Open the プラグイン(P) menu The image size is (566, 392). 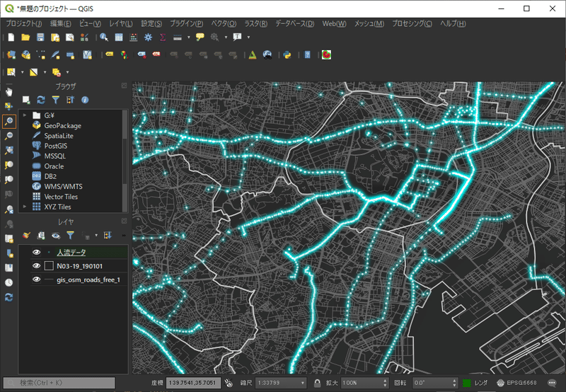[187, 23]
